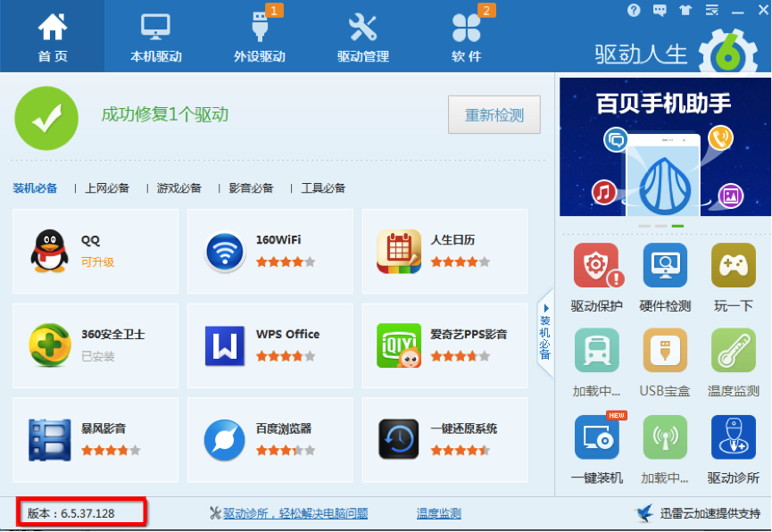The width and height of the screenshot is (772, 532).
Task: Launch 硬件检测 hardware detection
Action: [665, 265]
